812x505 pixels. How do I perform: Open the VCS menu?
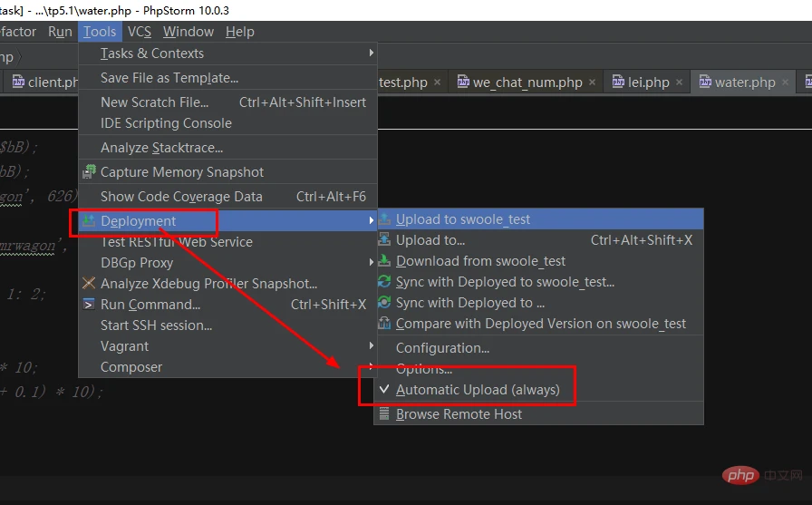click(x=140, y=32)
